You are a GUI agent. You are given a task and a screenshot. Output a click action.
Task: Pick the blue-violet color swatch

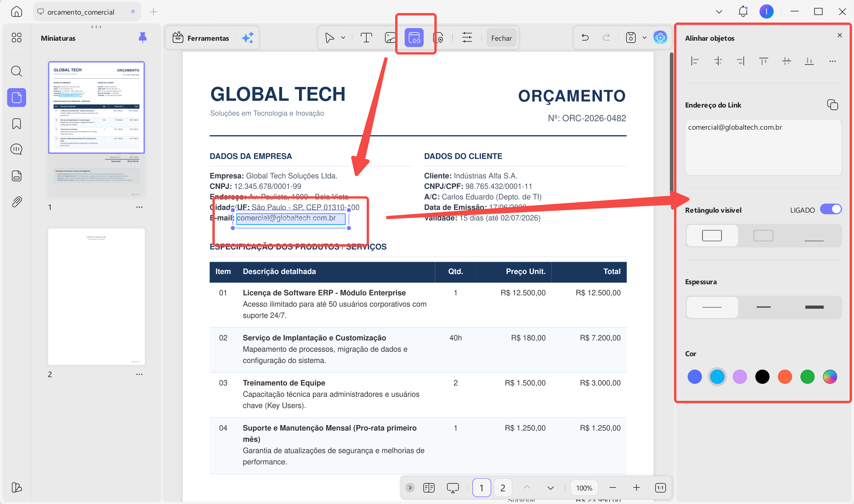695,377
